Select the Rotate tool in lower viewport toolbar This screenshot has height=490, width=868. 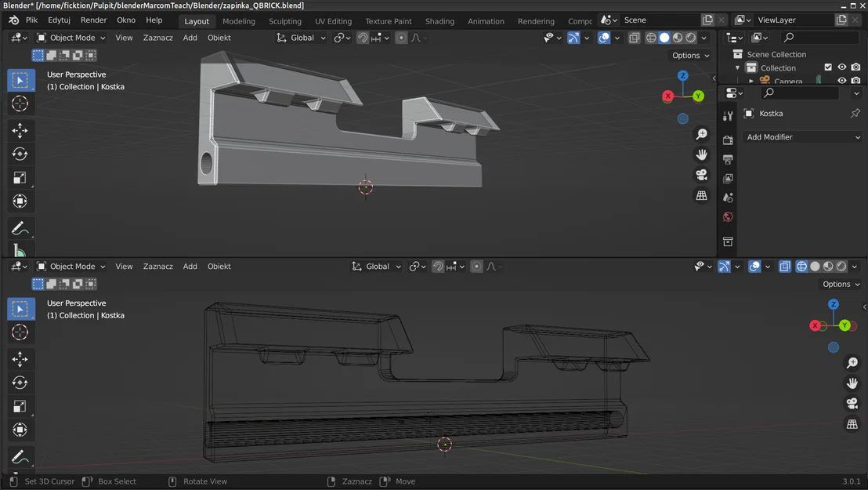point(20,383)
